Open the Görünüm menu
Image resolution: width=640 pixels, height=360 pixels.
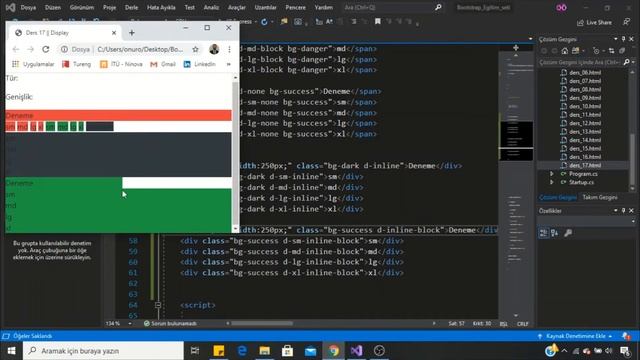point(82,7)
